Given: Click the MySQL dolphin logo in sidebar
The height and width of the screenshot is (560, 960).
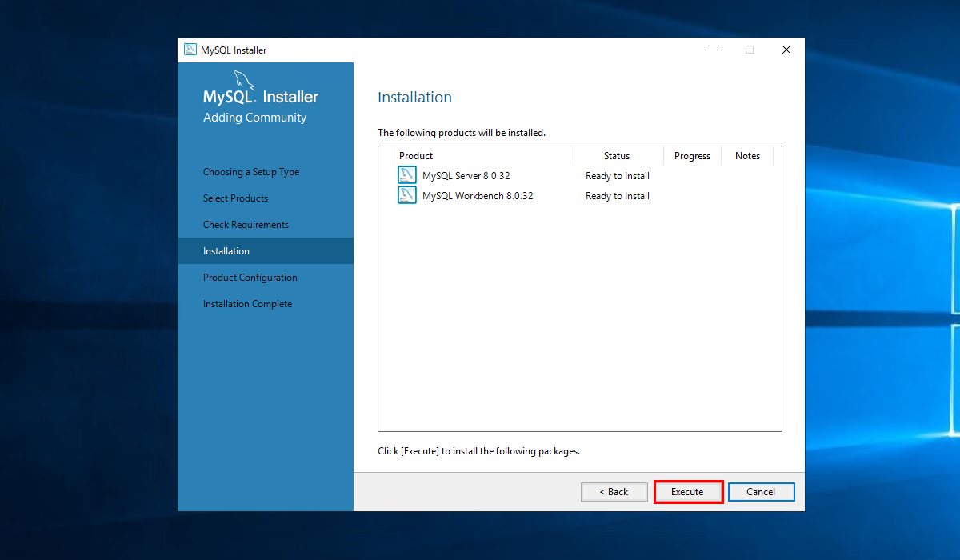Looking at the screenshot, I should [x=244, y=81].
